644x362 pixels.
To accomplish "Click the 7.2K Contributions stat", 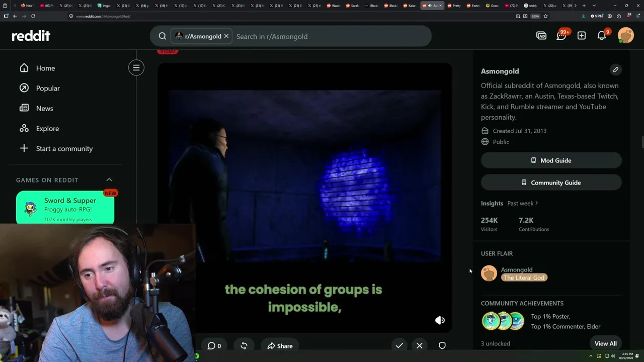I will (x=534, y=224).
